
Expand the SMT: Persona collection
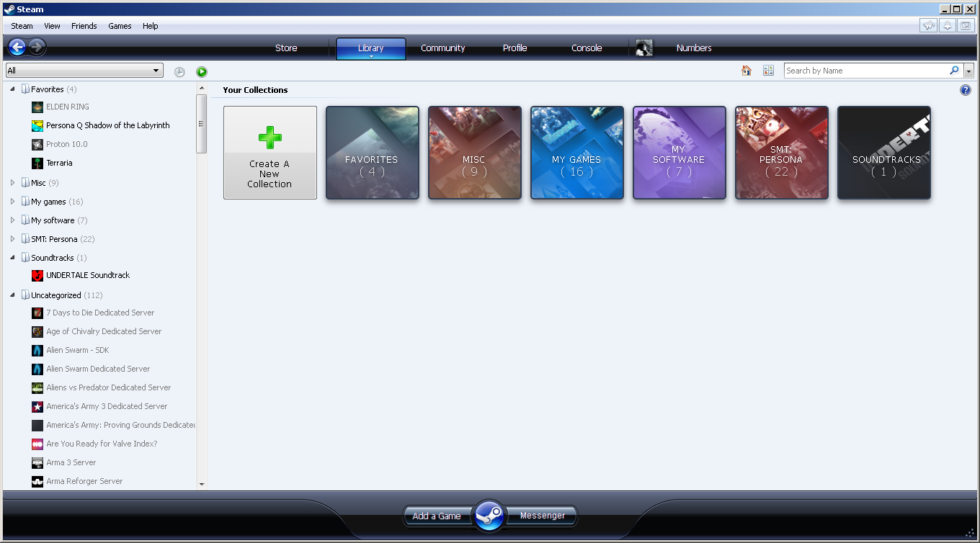(13, 239)
